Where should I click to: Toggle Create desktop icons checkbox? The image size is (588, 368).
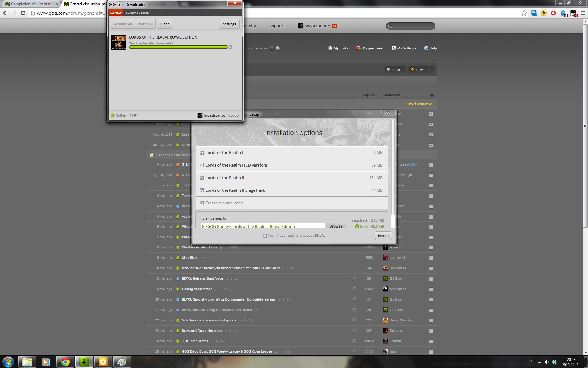coord(202,203)
